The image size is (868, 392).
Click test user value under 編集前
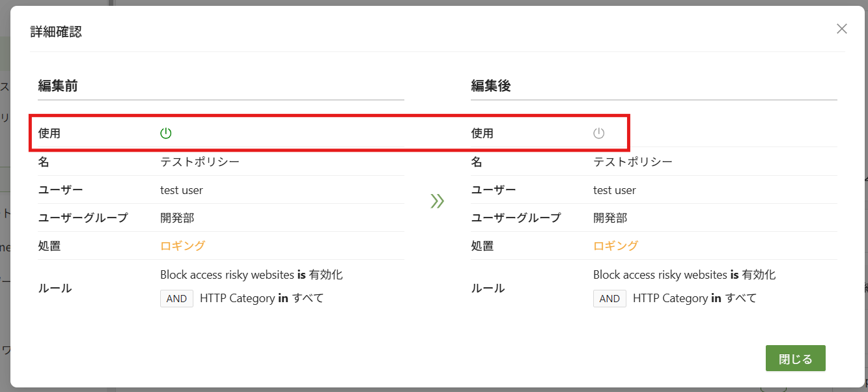(182, 190)
